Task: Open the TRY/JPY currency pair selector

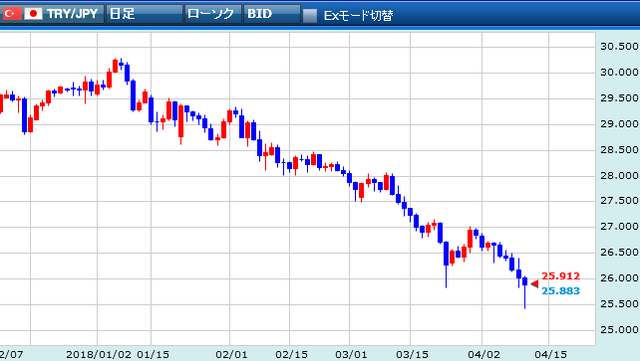Action: click(72, 14)
